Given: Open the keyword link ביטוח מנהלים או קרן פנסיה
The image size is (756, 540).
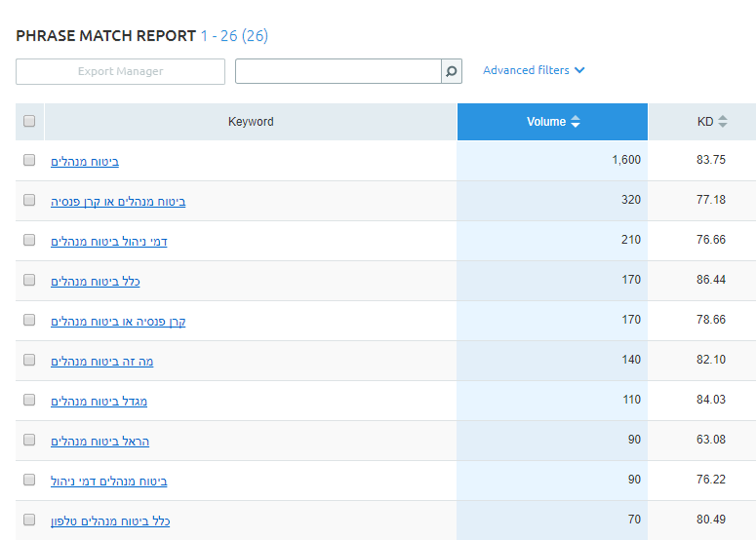Looking at the screenshot, I should 118,202.
